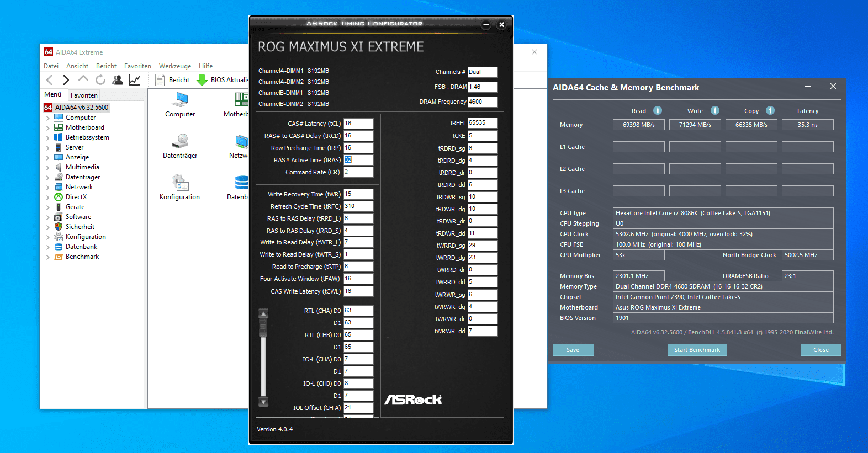The image size is (868, 453).
Task: Open the Computer category icon in main pane
Action: 180,99
